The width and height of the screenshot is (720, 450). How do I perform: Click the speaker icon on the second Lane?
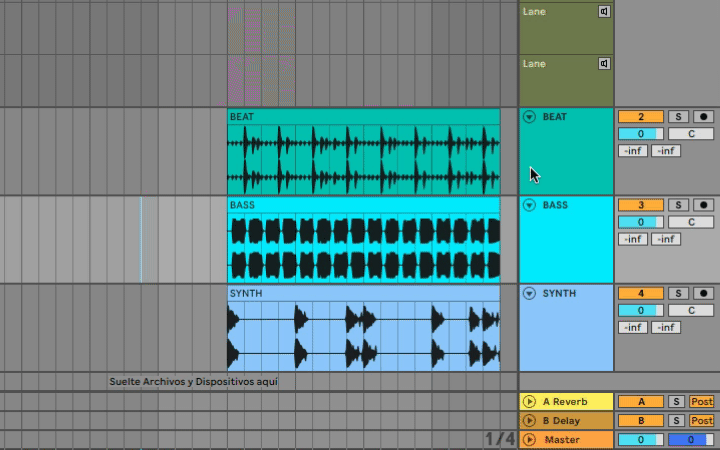(604, 64)
